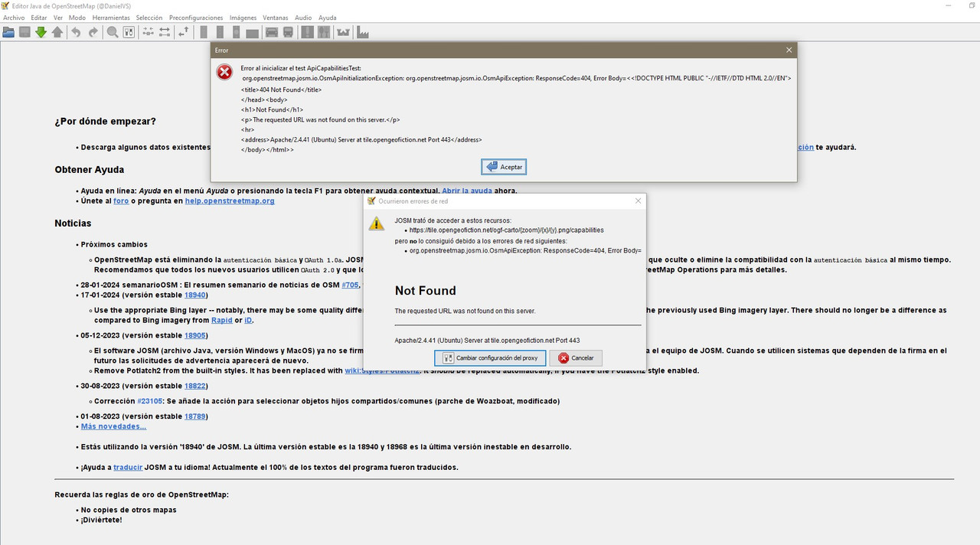
Task: Open the Ventanas menu
Action: tap(276, 18)
